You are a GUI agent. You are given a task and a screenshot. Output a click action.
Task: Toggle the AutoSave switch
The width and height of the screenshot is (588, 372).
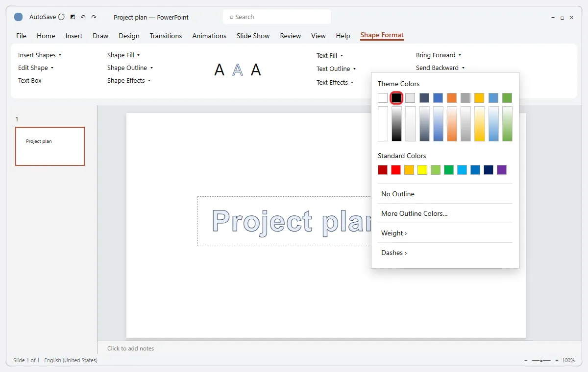pyautogui.click(x=61, y=17)
